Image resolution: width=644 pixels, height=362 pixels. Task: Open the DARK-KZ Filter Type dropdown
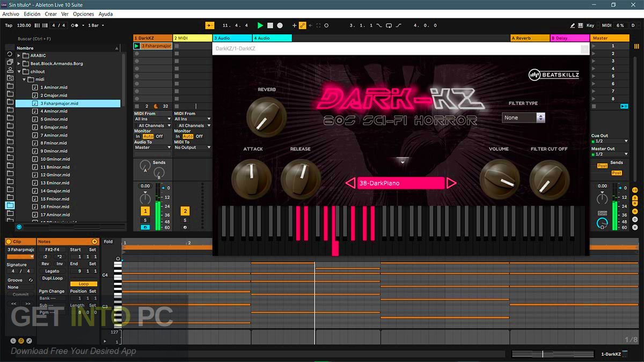point(524,117)
